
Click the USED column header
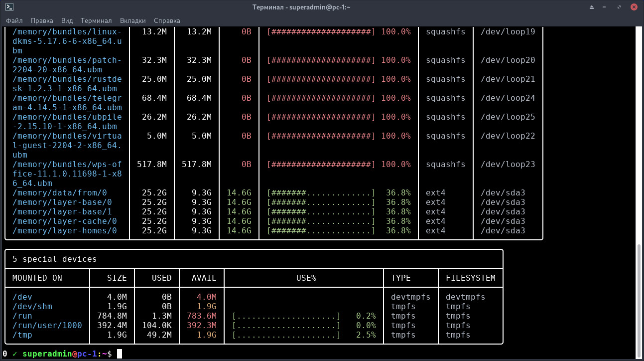(162, 278)
